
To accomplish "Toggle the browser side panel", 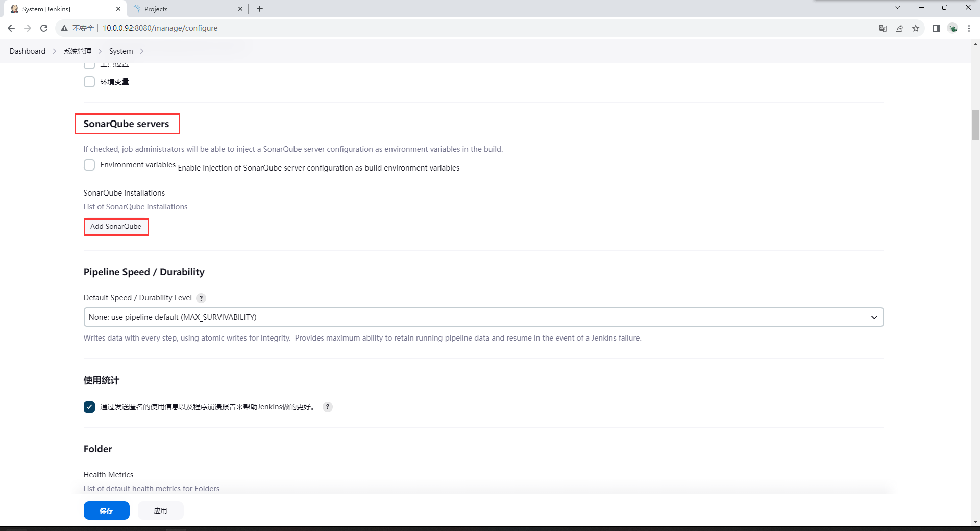I will (x=936, y=28).
